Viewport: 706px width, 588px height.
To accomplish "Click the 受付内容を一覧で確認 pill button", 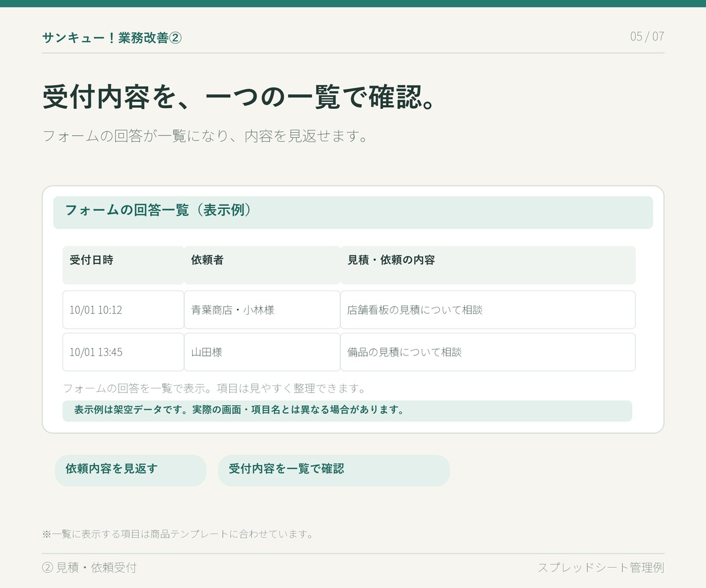I will (334, 470).
